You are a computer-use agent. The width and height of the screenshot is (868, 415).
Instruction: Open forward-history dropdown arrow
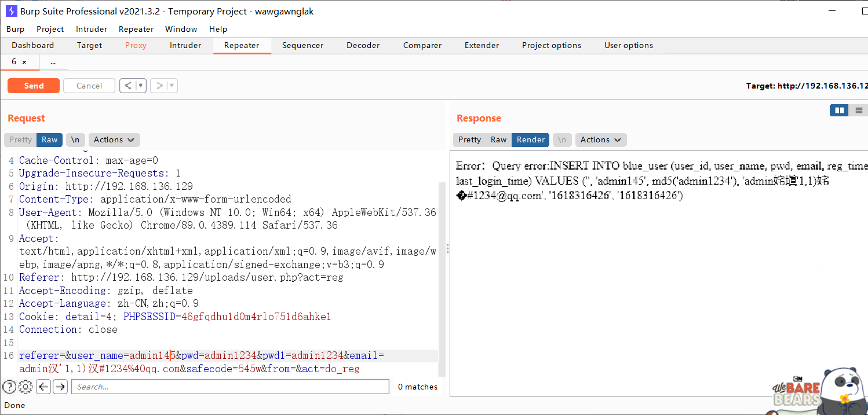[x=172, y=86]
